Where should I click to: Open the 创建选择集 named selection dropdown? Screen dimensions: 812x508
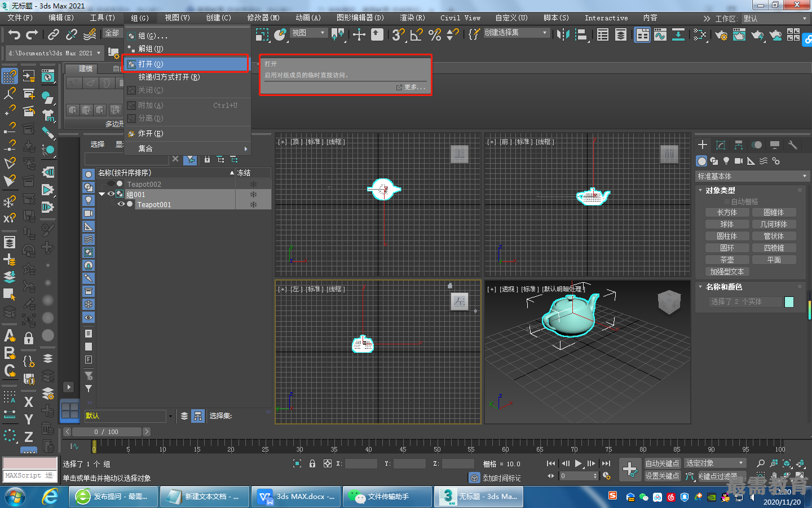(x=517, y=33)
